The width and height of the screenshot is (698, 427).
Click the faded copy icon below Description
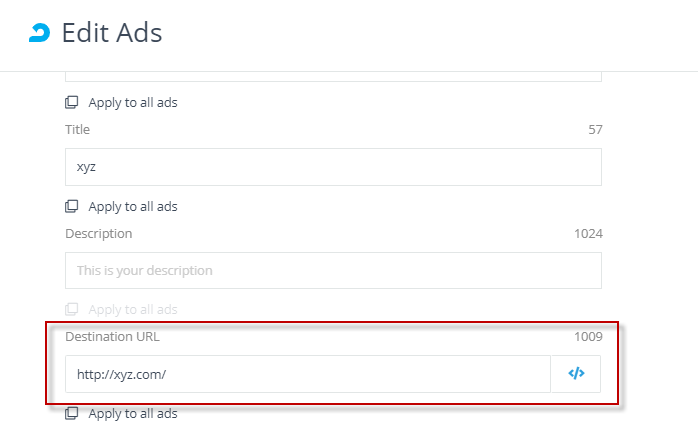click(71, 309)
